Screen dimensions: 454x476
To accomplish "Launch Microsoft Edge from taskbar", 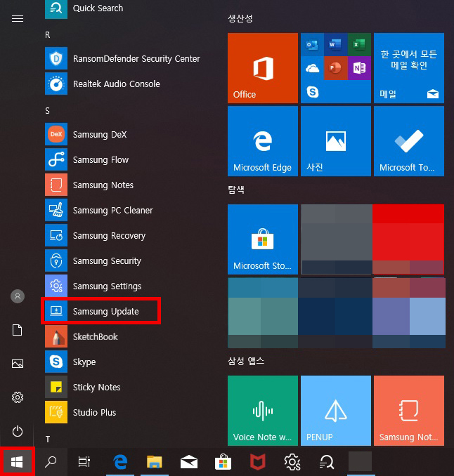I will tap(120, 462).
